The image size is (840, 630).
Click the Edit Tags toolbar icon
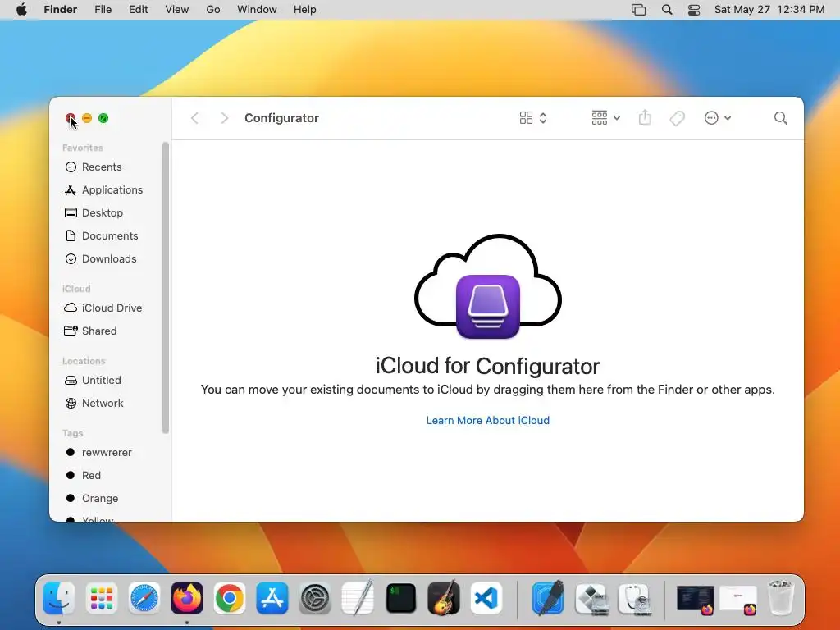click(677, 118)
